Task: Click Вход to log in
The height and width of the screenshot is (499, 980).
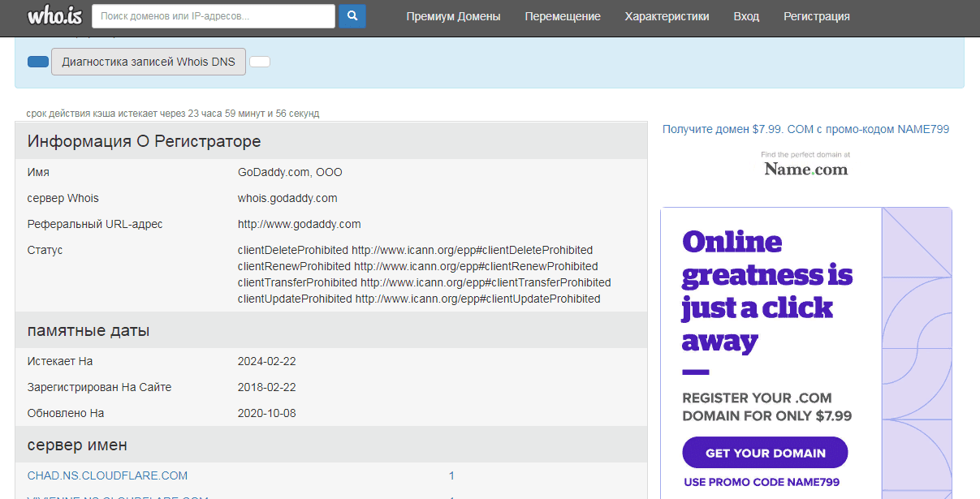Action: point(746,16)
